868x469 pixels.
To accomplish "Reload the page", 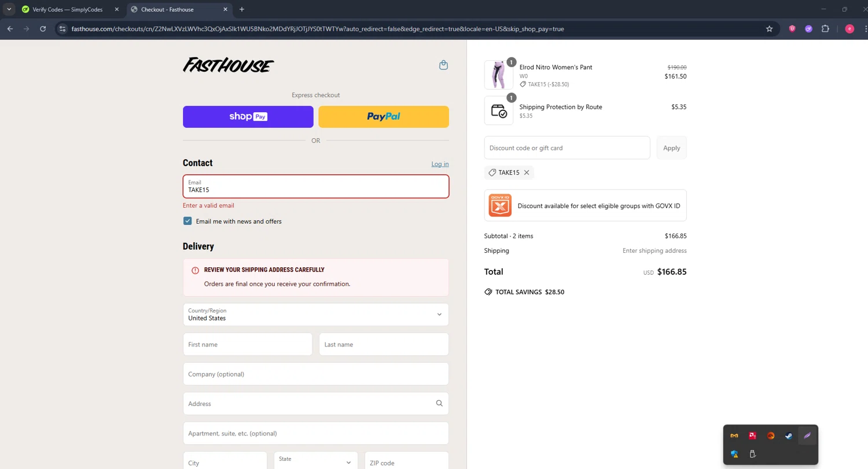I will [43, 29].
